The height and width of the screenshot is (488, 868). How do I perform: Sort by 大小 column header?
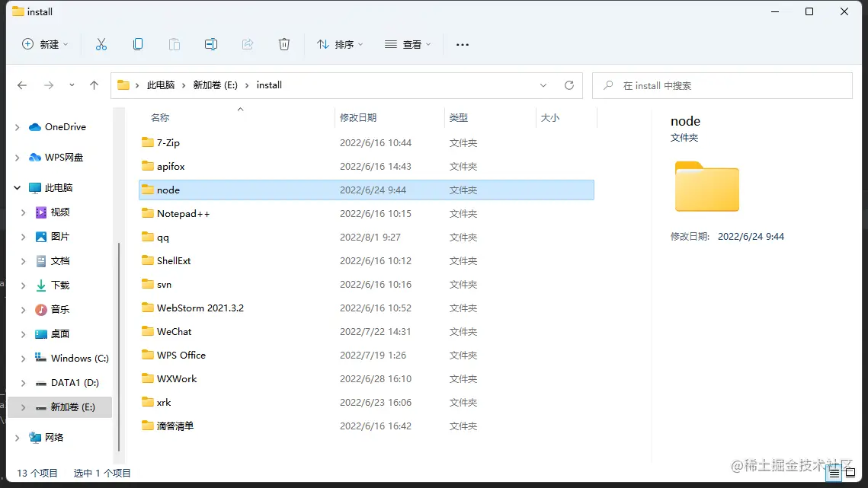(549, 117)
